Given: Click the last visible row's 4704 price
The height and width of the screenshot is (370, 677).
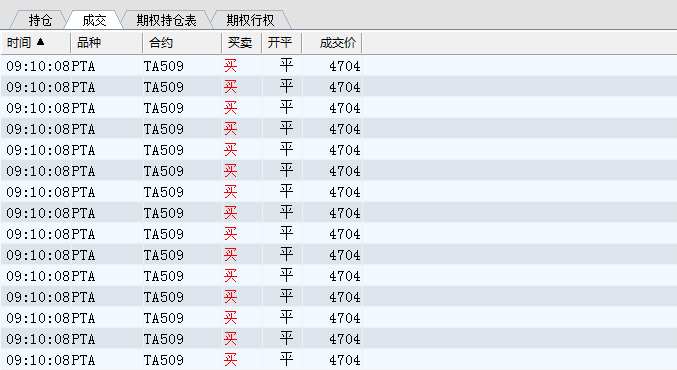Looking at the screenshot, I should coord(345,360).
